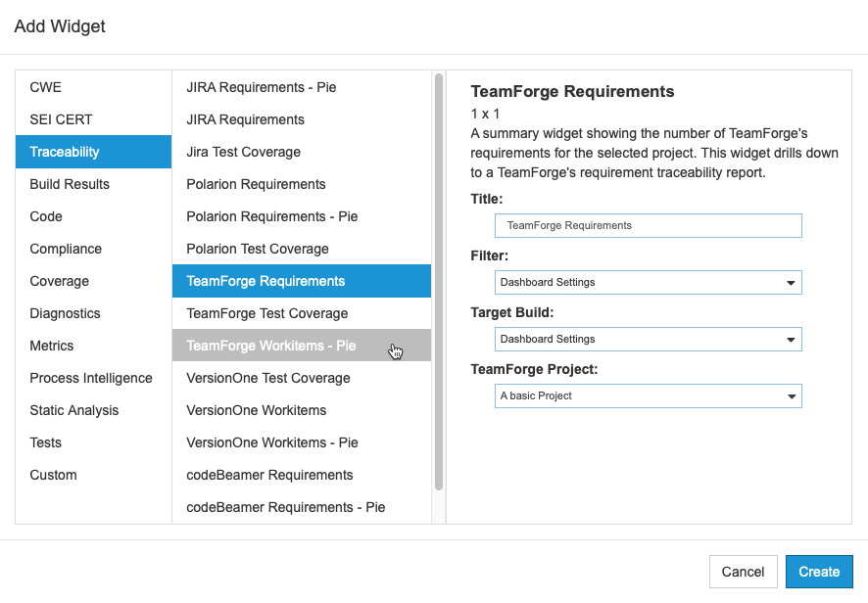868x603 pixels.
Task: Select the Coverage category
Action: click(x=93, y=281)
